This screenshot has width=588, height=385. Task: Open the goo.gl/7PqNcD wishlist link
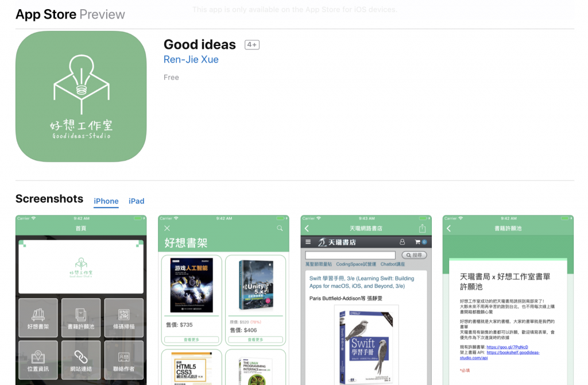click(507, 347)
